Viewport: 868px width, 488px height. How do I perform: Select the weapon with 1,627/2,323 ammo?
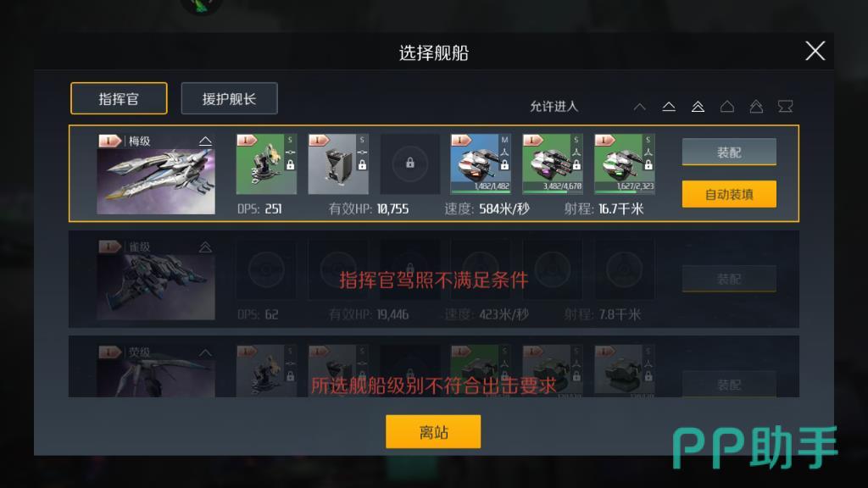pos(625,164)
